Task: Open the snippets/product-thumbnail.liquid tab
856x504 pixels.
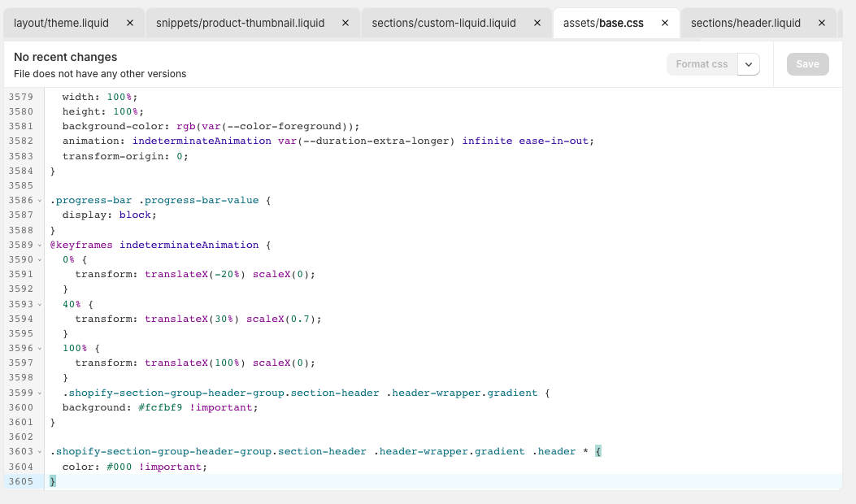Action: point(240,23)
